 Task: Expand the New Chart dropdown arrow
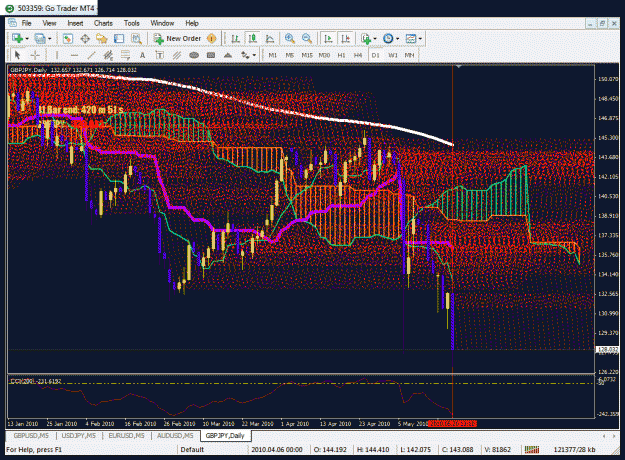point(27,39)
